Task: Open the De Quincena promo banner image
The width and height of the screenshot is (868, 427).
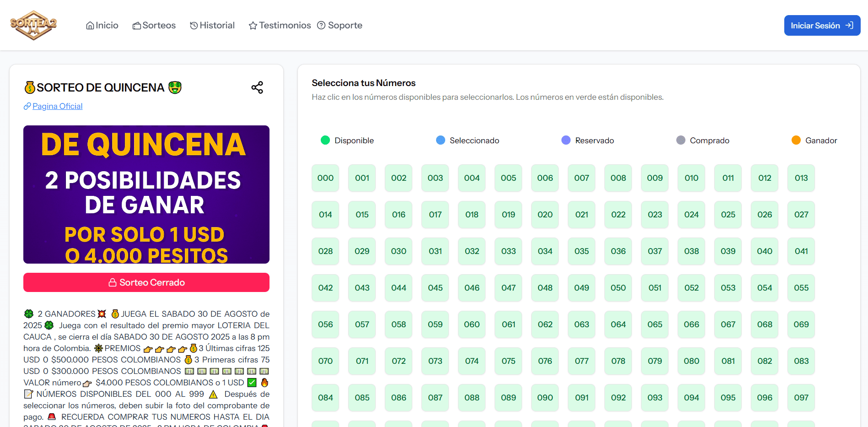Action: [x=146, y=195]
